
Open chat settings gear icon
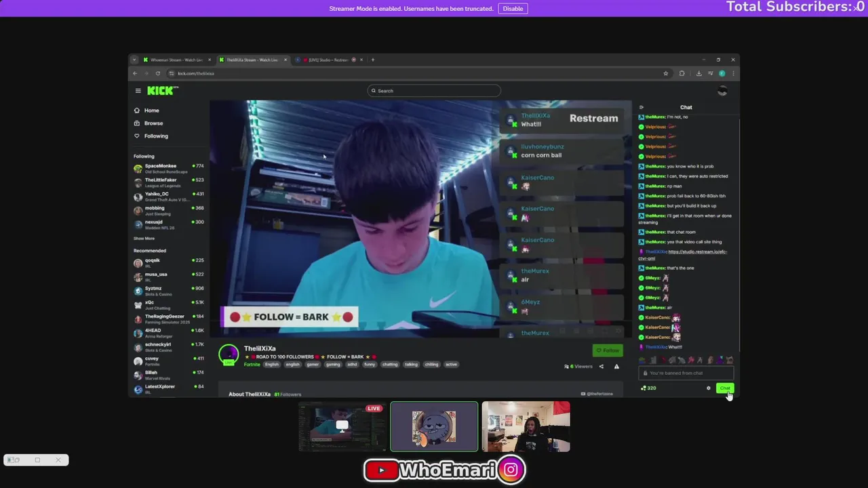coord(709,388)
